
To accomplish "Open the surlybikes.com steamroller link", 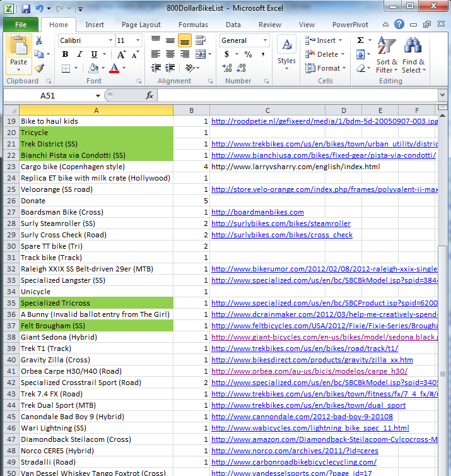I will click(281, 223).
